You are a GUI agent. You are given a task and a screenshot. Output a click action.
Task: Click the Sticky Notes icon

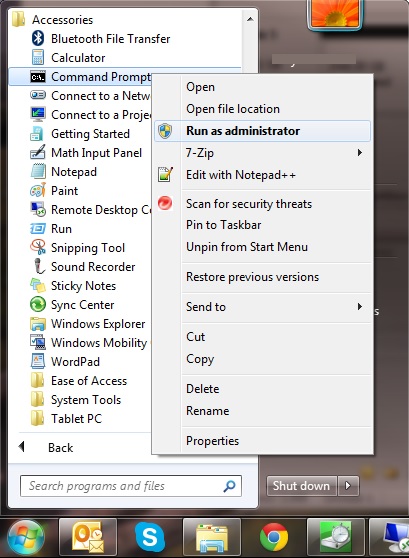pyautogui.click(x=38, y=285)
